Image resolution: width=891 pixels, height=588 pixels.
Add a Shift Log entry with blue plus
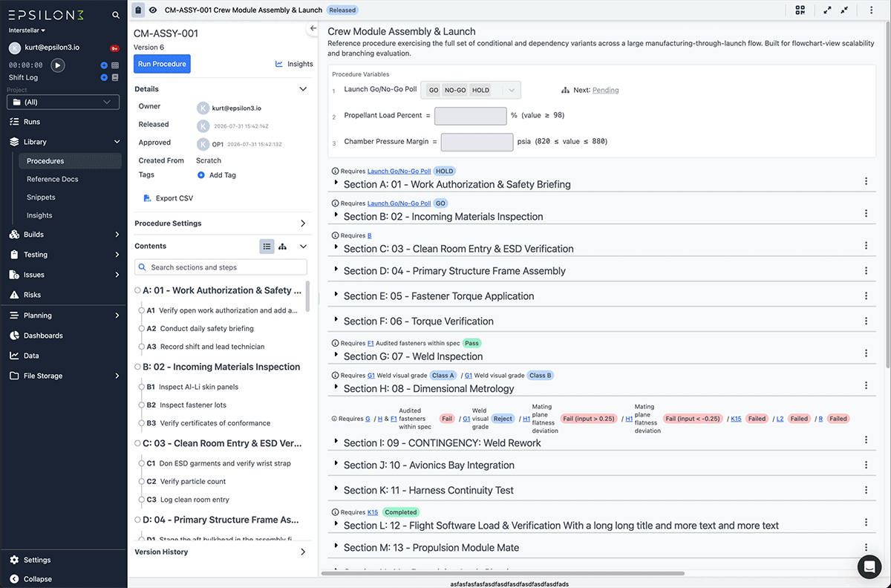click(x=104, y=77)
